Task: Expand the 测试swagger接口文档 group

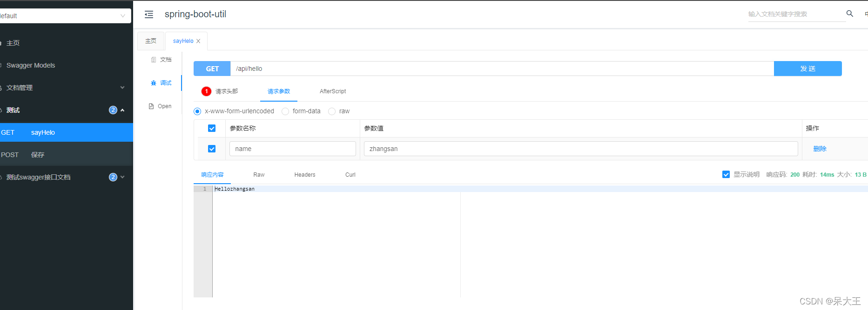Action: [x=67, y=177]
